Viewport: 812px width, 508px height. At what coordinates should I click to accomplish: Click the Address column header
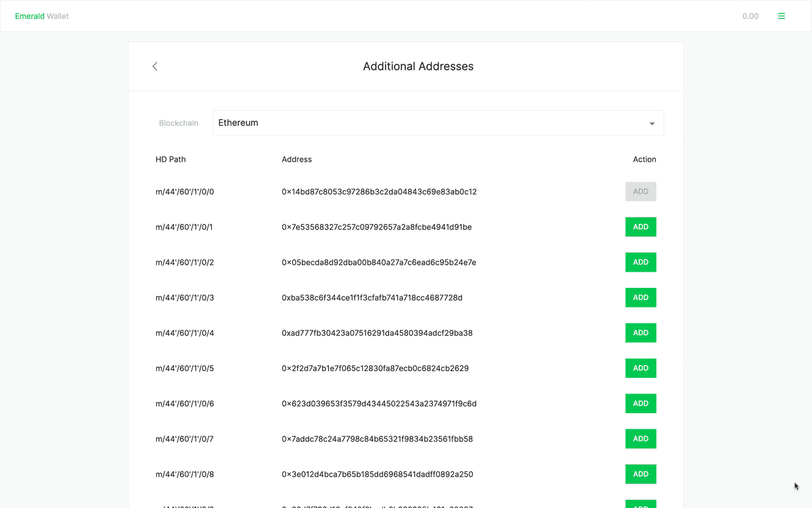click(296, 159)
